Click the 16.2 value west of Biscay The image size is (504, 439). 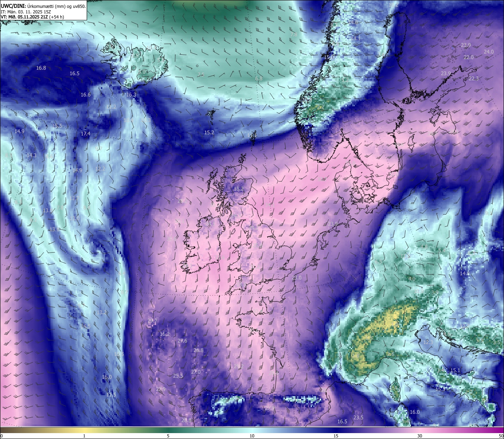165,334
